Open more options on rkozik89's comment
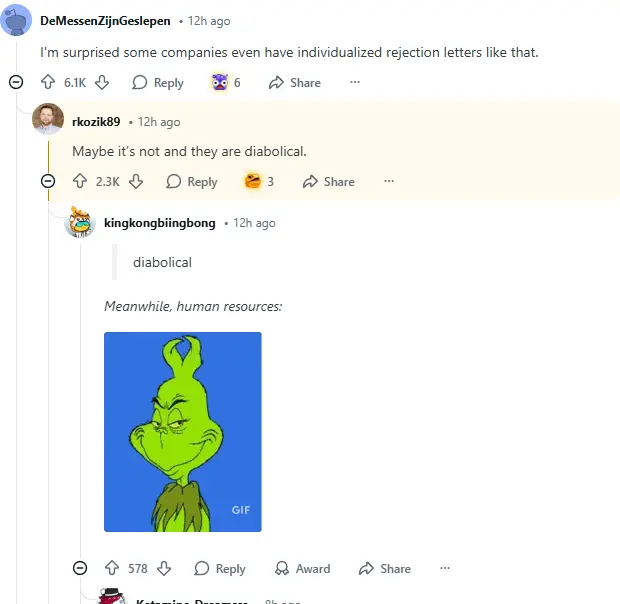This screenshot has height=604, width=620. pos(389,181)
